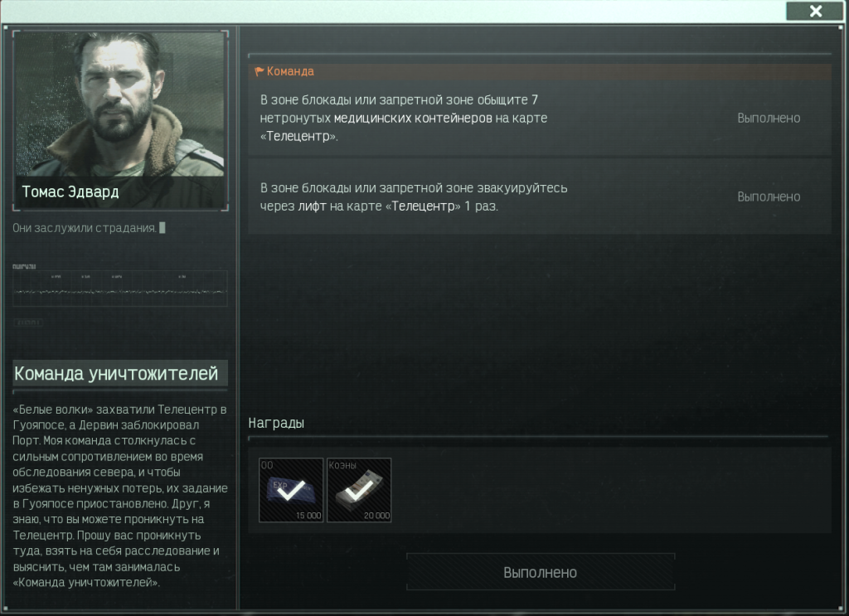
Task: Click the large Выполнено button at bottom
Action: (541, 572)
